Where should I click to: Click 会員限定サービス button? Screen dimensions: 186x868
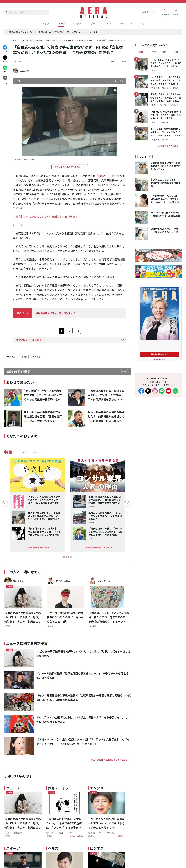point(148,12)
